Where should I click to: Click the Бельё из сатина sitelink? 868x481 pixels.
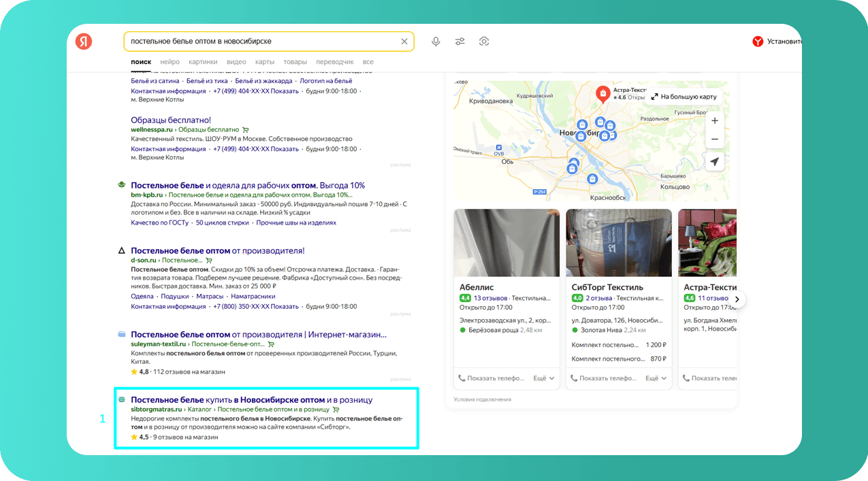pyautogui.click(x=155, y=81)
